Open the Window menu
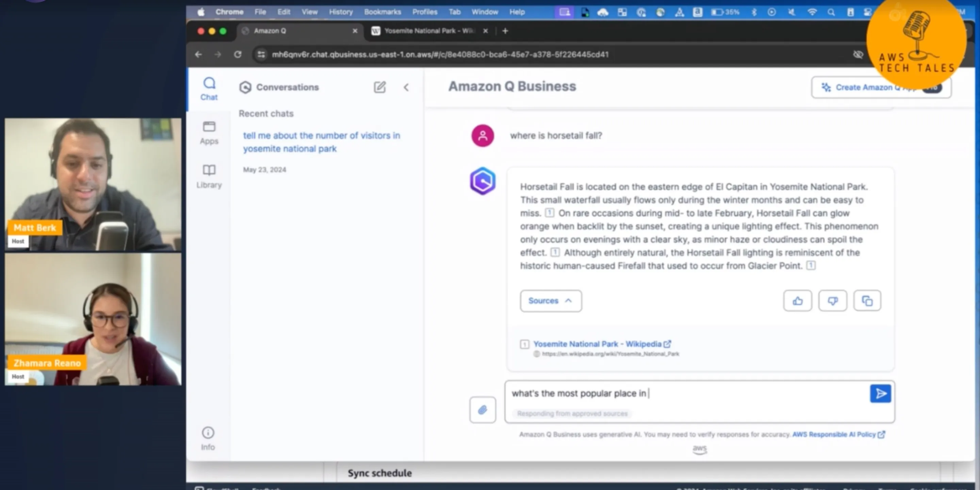This screenshot has height=490, width=980. [485, 12]
